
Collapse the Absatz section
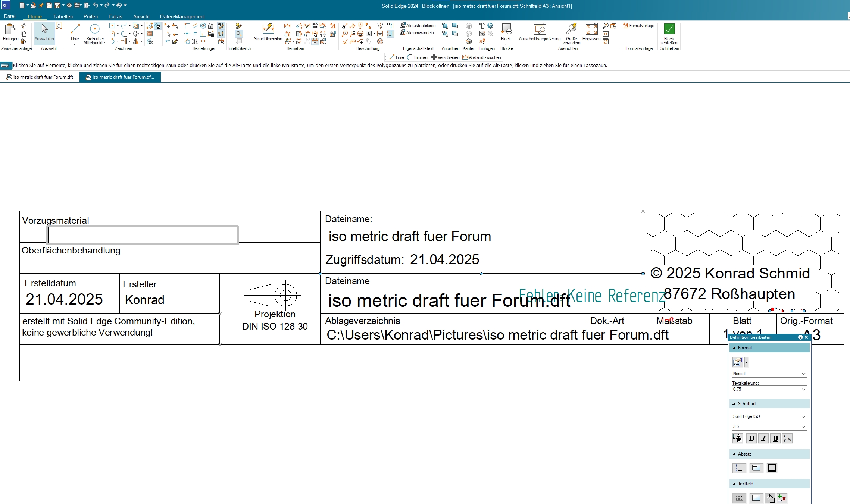(769, 454)
